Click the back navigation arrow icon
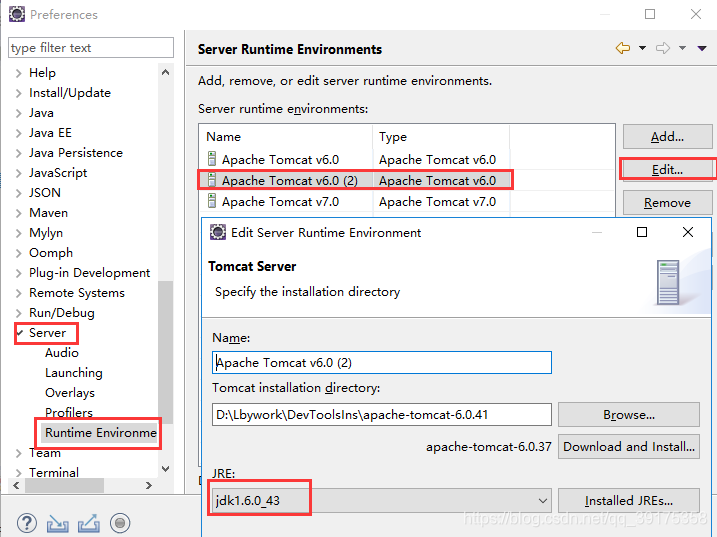 click(x=623, y=48)
